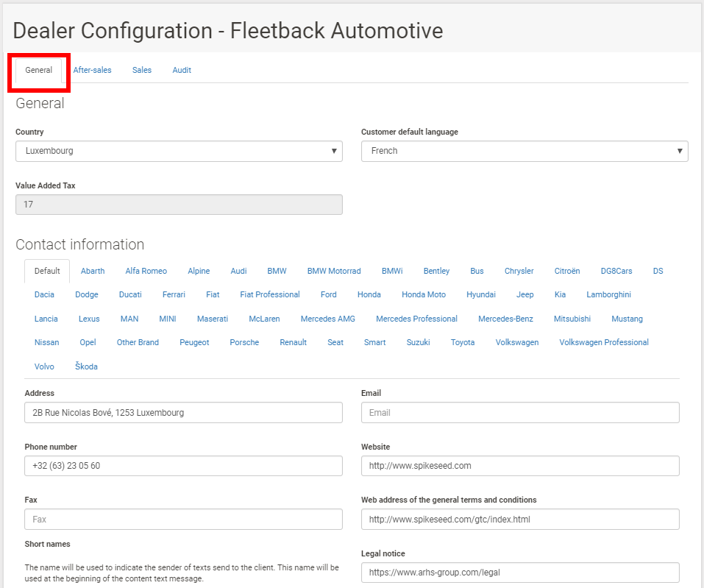
Task: Click into the Email input field
Action: coord(519,412)
